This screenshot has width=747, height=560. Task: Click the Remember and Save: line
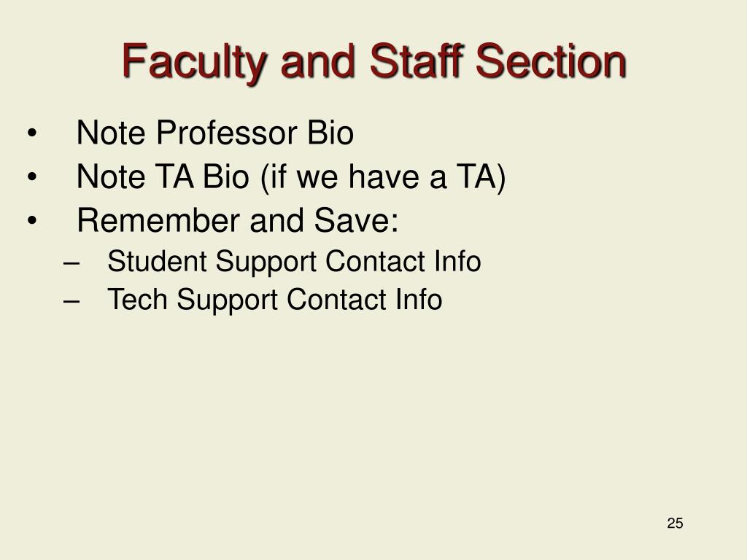point(237,220)
